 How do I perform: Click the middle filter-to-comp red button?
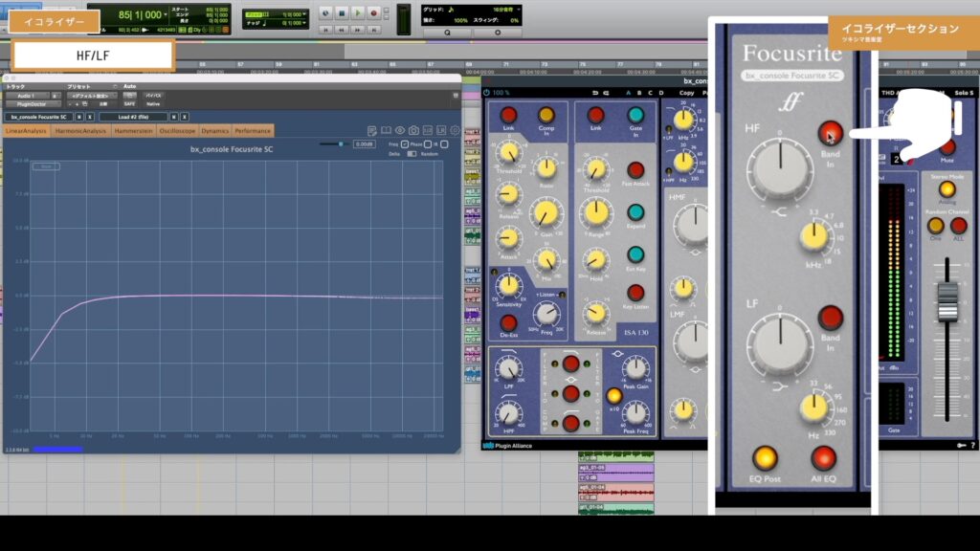570,393
